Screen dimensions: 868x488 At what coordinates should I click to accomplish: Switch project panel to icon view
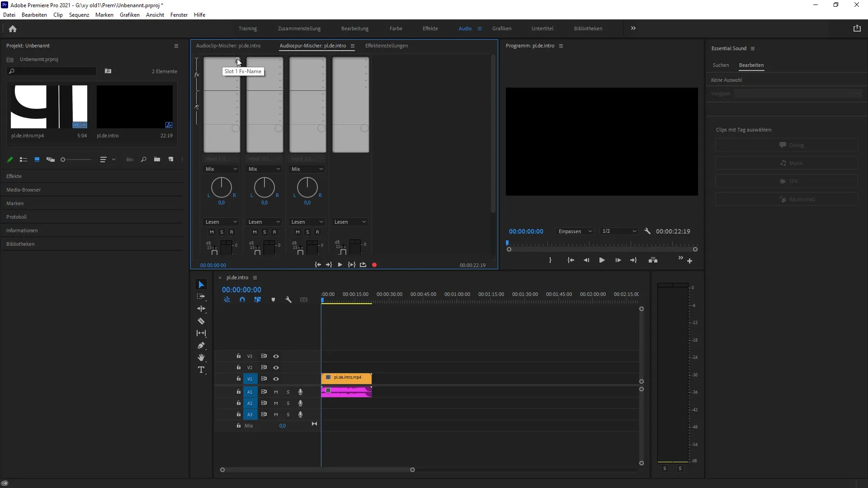pos(37,160)
